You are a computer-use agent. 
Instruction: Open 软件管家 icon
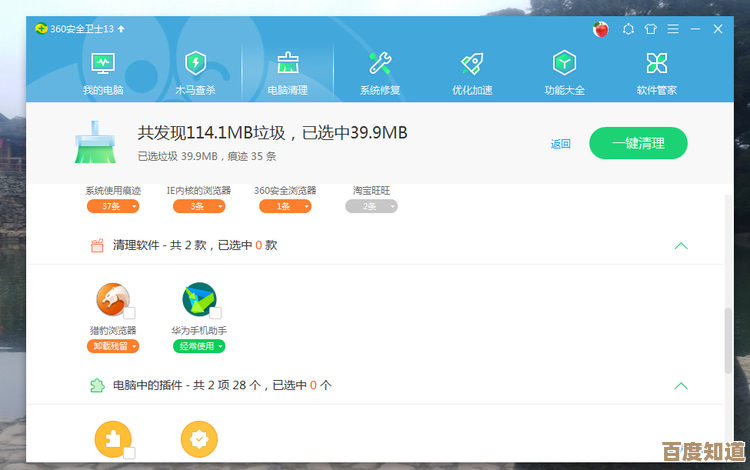656,64
